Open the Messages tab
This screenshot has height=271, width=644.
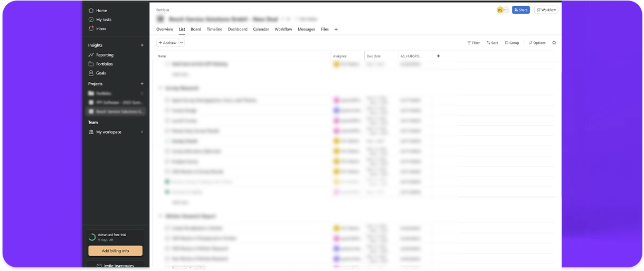click(x=306, y=30)
